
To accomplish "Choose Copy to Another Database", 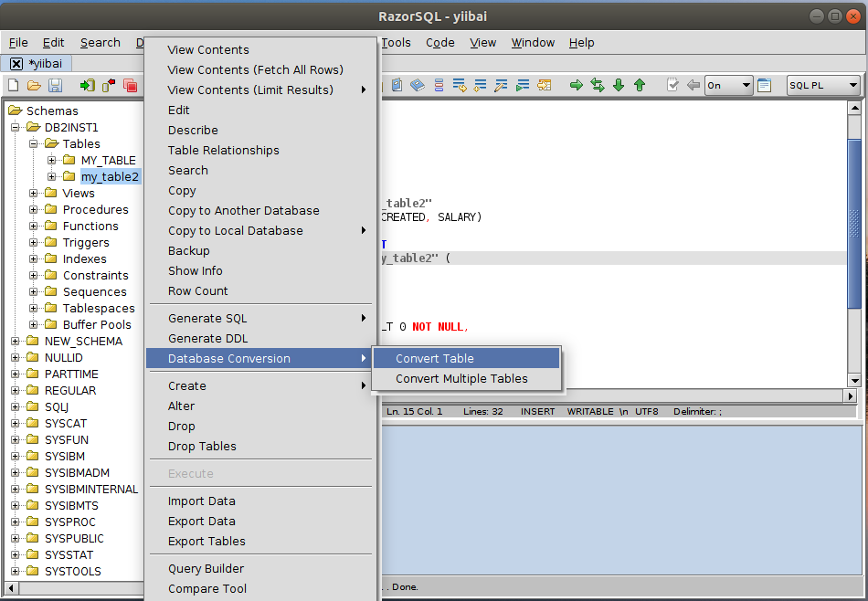I will [x=261, y=210].
